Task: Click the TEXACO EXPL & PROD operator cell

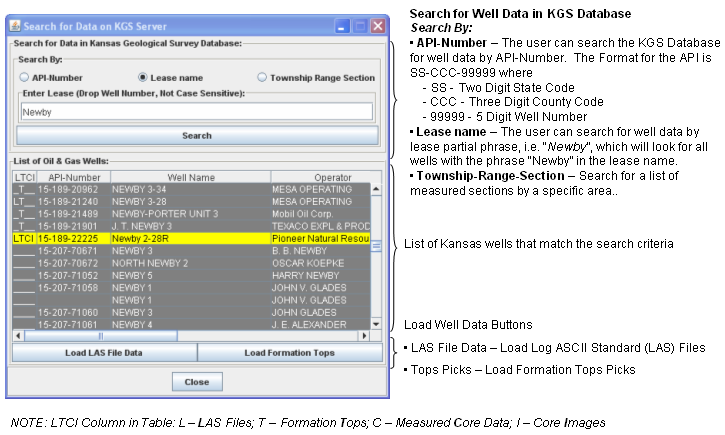Action: tap(320, 227)
